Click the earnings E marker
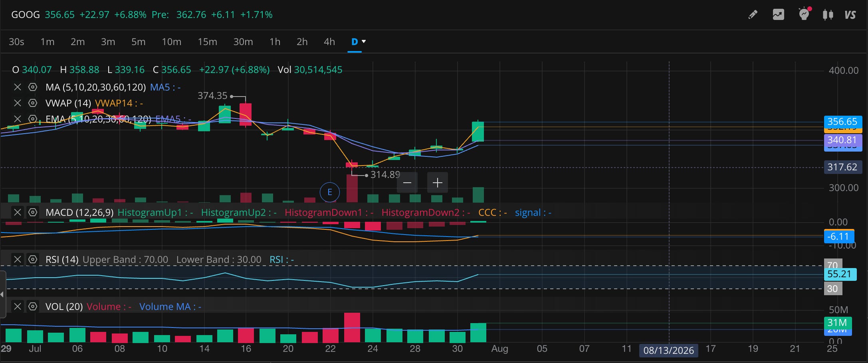 (x=330, y=192)
